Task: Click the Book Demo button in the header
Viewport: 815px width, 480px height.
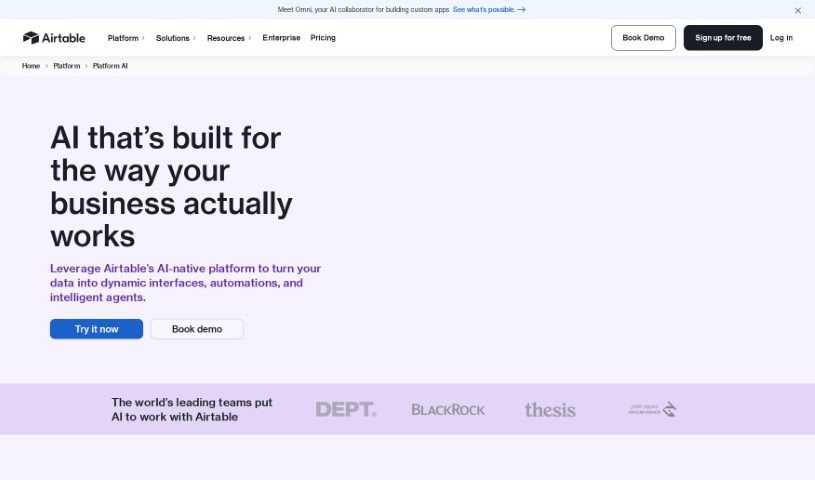Action: click(x=643, y=38)
